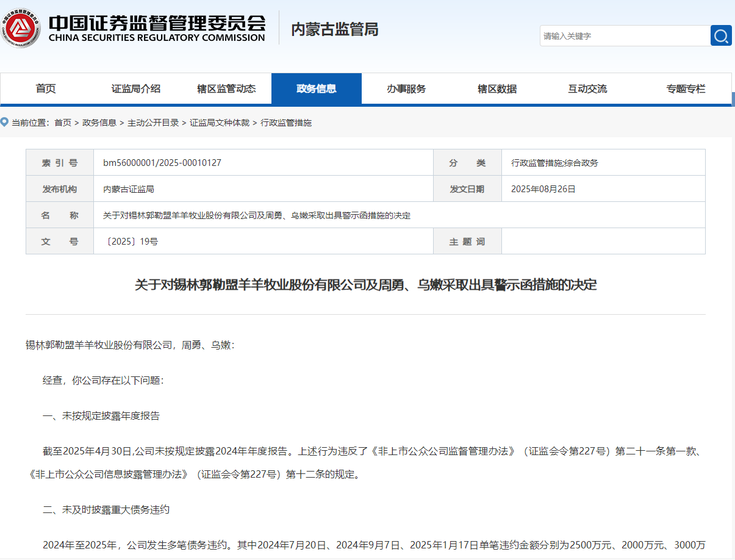Viewport: 735px width, 560px height.
Task: Click 政务信息 breadcrumb link
Action: [99, 123]
